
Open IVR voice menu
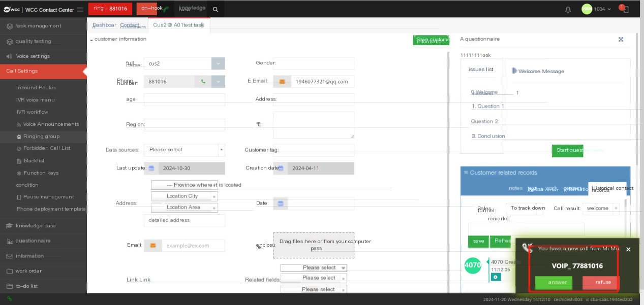(x=36, y=100)
